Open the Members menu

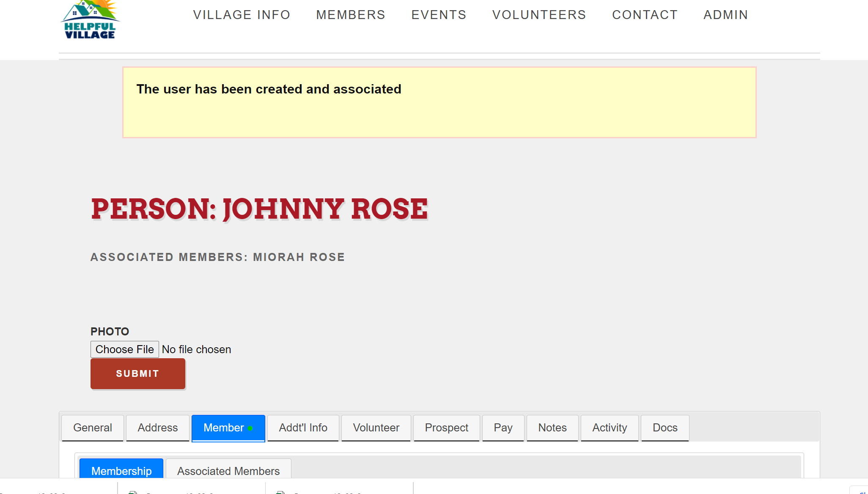coord(351,15)
